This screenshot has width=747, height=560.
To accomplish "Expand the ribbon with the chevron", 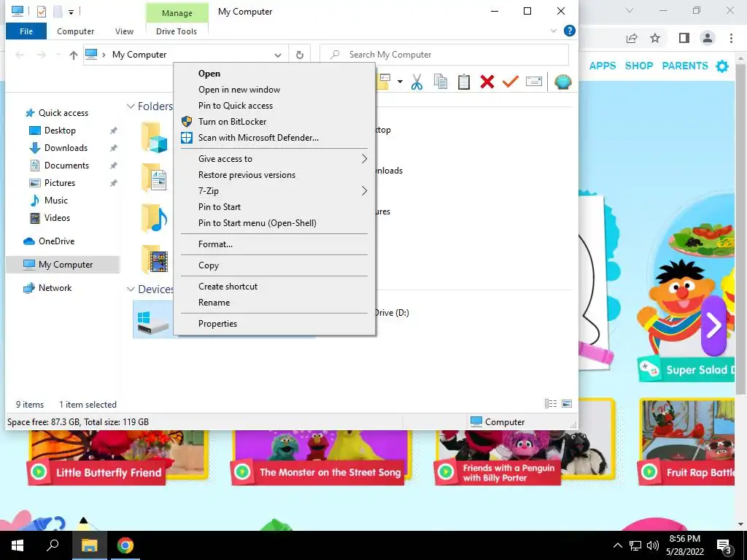I will pyautogui.click(x=553, y=31).
